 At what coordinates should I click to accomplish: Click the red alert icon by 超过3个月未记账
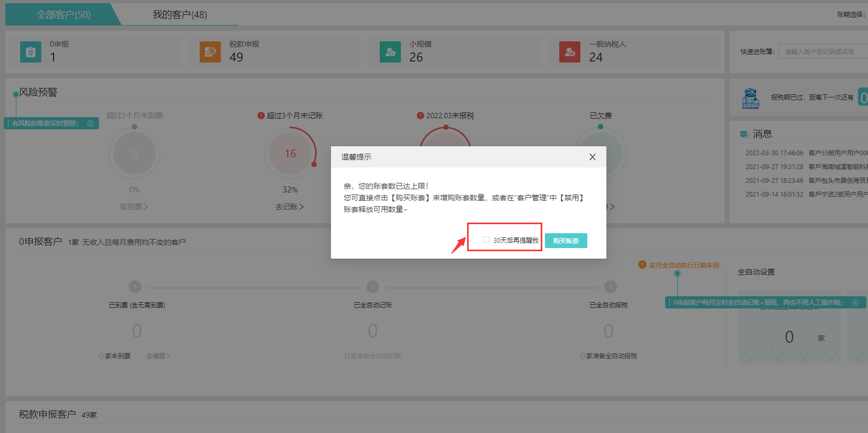(x=261, y=116)
